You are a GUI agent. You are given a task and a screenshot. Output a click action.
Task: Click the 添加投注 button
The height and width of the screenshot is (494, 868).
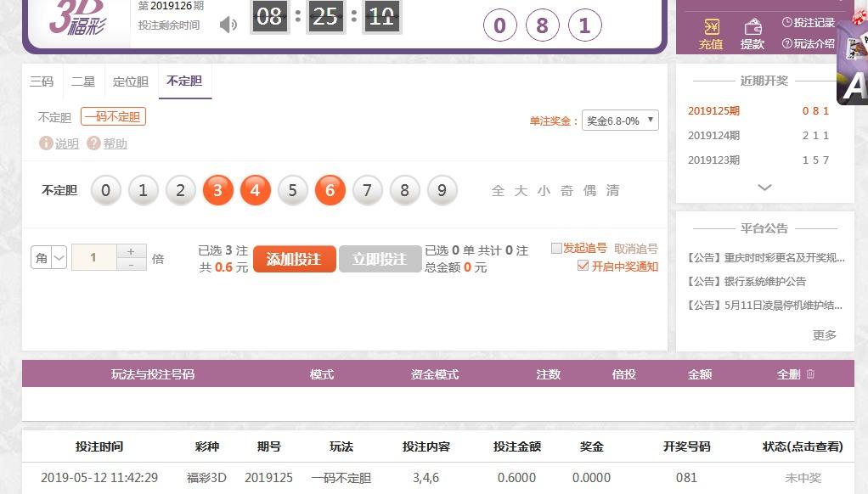pos(295,259)
